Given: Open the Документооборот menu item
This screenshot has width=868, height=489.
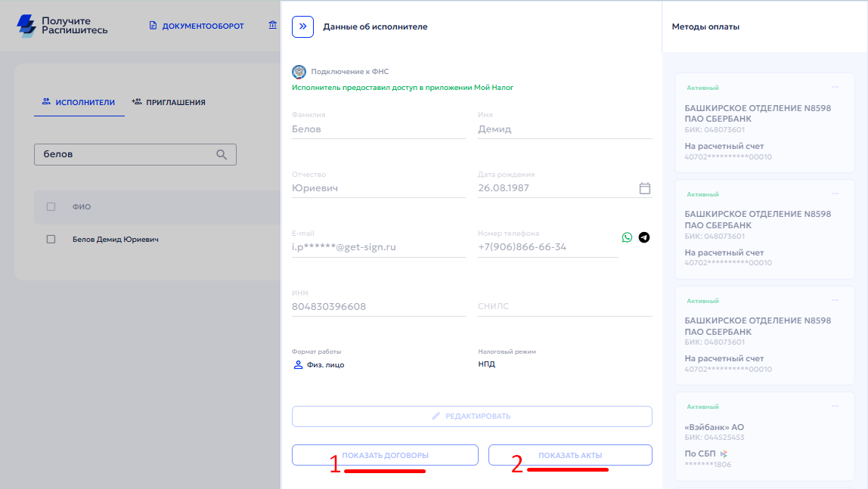Looking at the screenshot, I should (x=197, y=26).
